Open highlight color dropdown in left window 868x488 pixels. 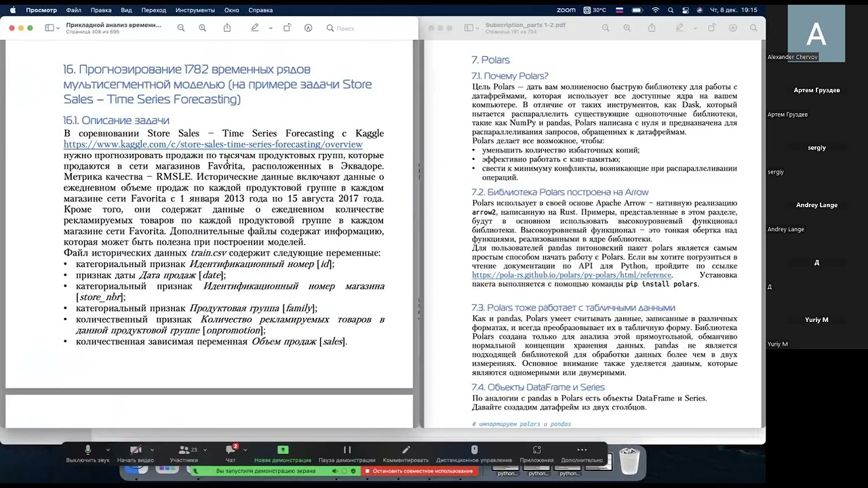(271, 28)
